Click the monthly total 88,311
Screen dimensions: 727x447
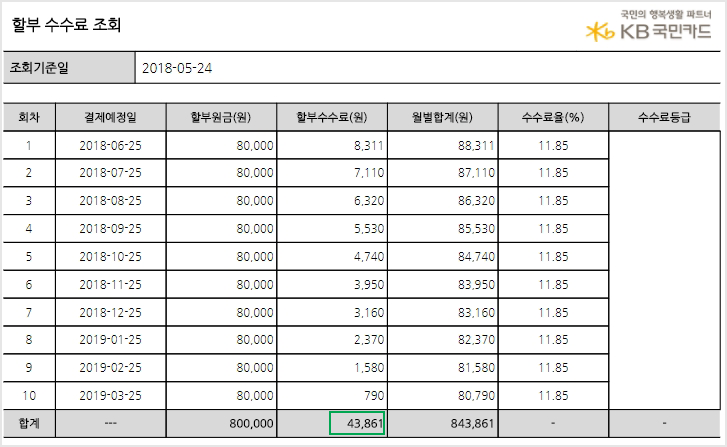(x=476, y=146)
